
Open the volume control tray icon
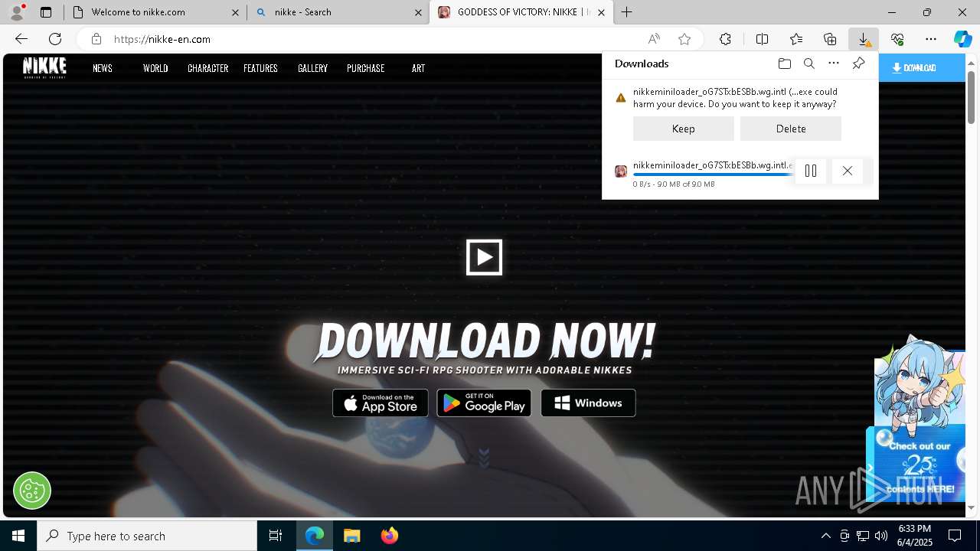click(x=881, y=536)
